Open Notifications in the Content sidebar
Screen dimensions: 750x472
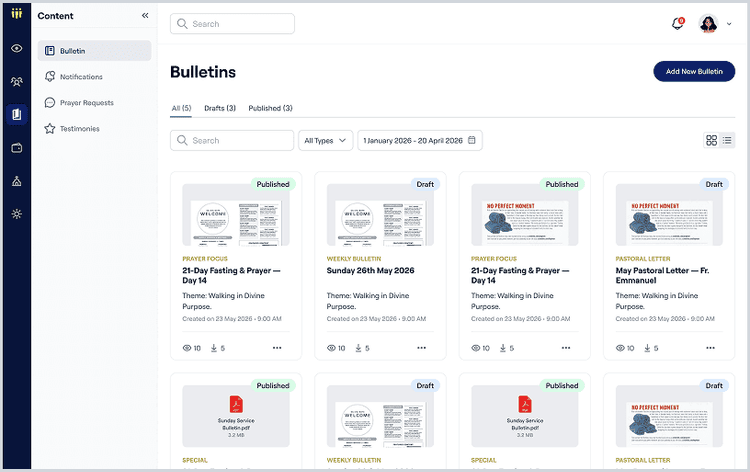click(94, 77)
